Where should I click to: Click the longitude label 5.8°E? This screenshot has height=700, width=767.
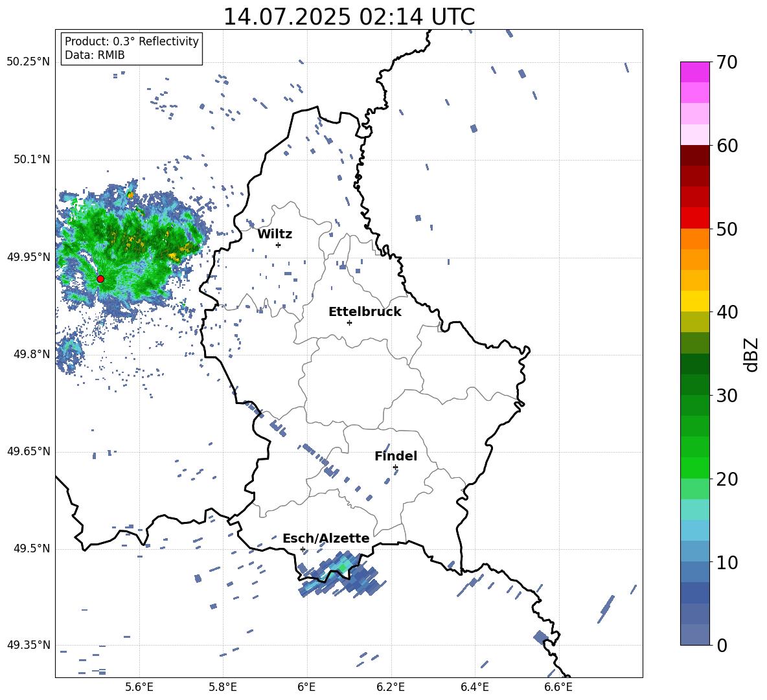[223, 687]
